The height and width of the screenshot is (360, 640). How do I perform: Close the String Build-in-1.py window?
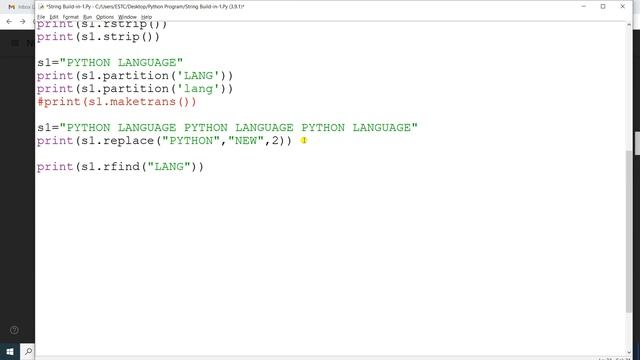point(622,7)
